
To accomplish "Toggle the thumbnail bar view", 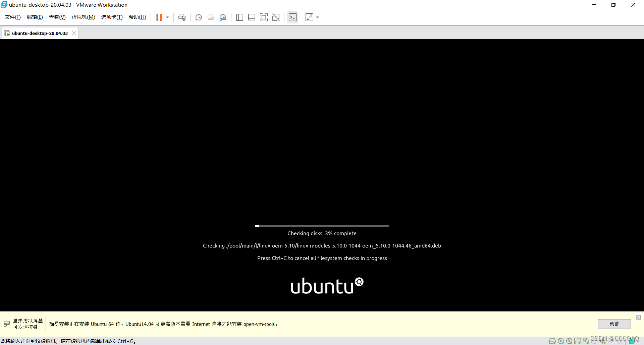I will [252, 17].
